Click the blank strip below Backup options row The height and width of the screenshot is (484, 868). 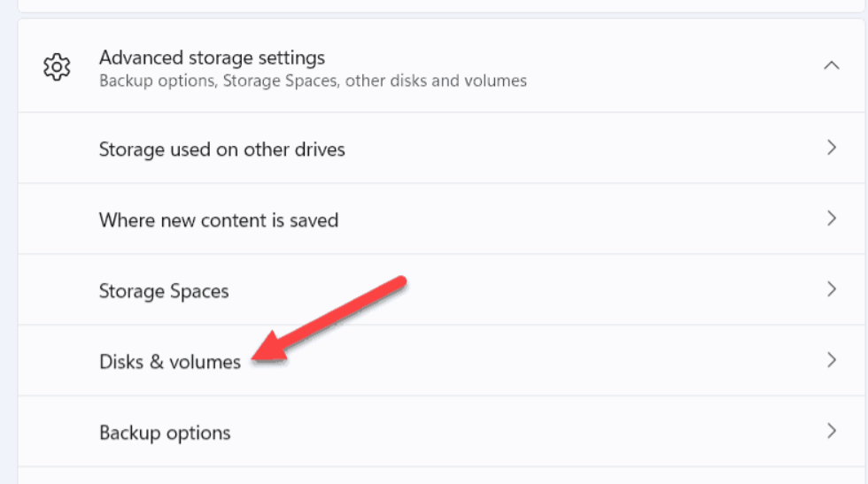(443, 476)
